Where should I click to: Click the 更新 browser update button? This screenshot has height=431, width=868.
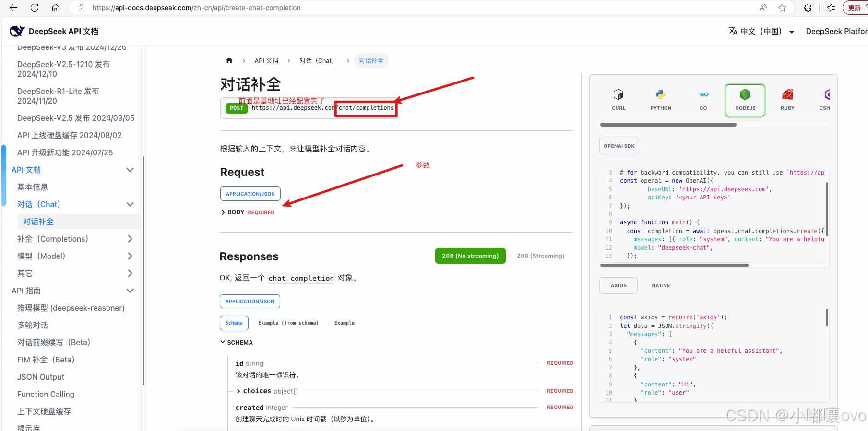click(855, 8)
